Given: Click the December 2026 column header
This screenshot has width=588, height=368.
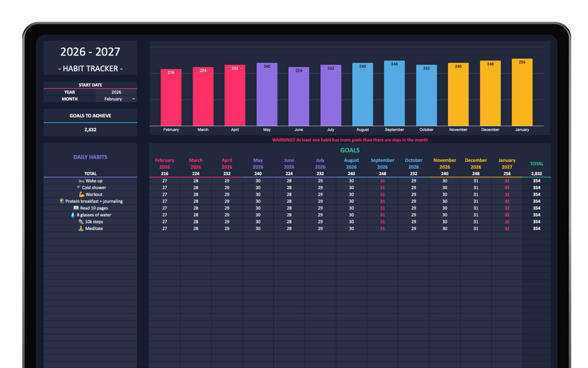Looking at the screenshot, I should 476,163.
